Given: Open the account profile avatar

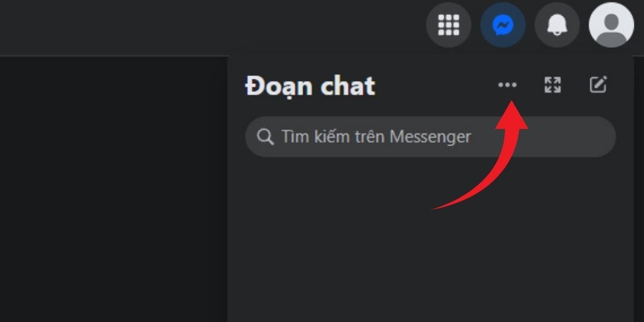Looking at the screenshot, I should point(611,25).
